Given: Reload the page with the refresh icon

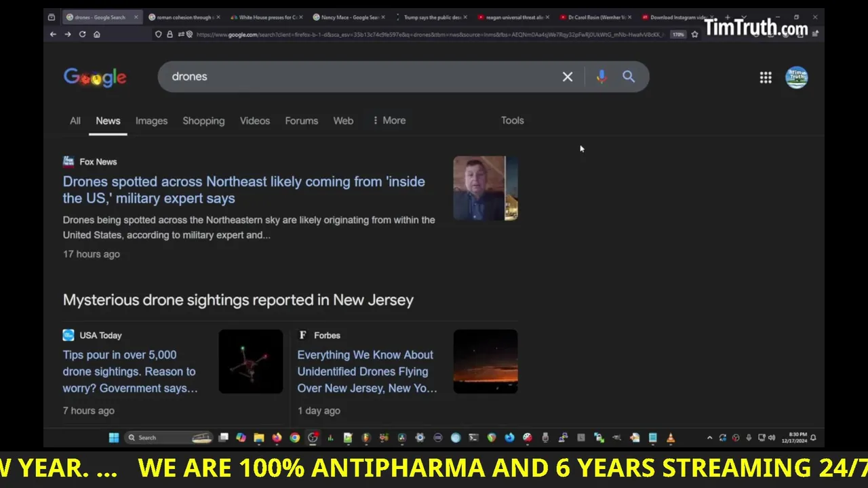Looking at the screenshot, I should point(82,34).
